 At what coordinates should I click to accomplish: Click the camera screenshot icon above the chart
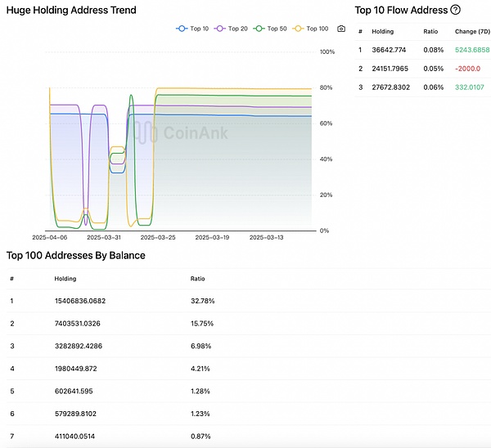(x=341, y=29)
